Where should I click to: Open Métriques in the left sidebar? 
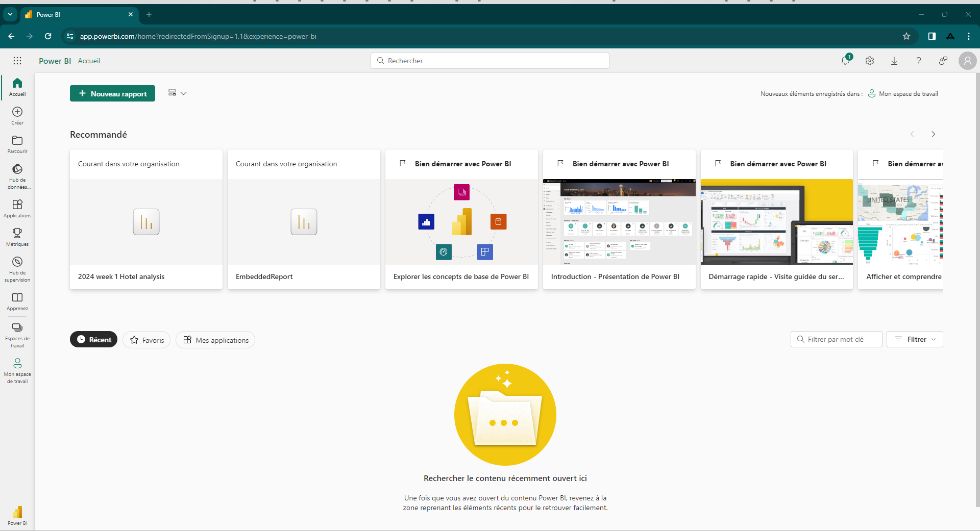[17, 237]
